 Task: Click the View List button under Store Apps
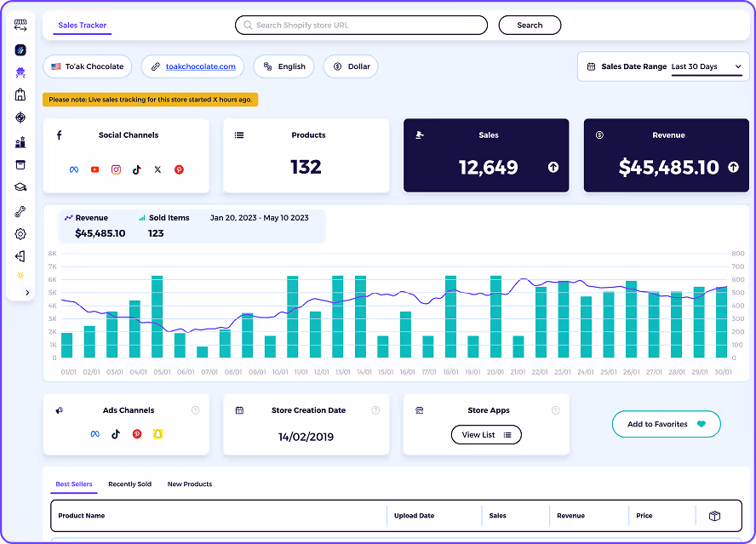click(486, 434)
